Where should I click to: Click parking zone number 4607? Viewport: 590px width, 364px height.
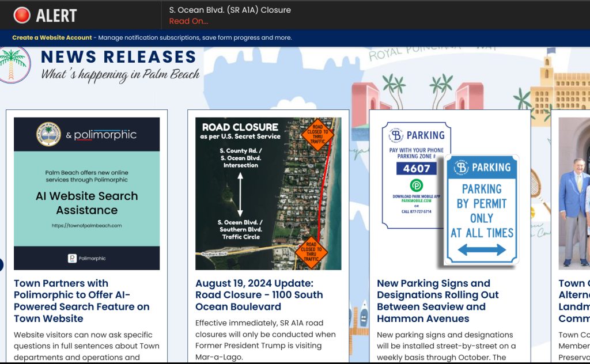[416, 168]
